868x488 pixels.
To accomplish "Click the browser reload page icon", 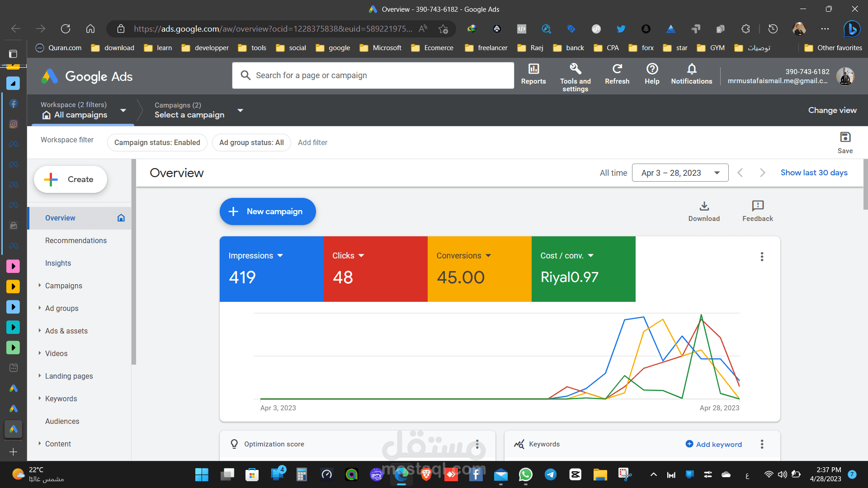I will pyautogui.click(x=66, y=29).
